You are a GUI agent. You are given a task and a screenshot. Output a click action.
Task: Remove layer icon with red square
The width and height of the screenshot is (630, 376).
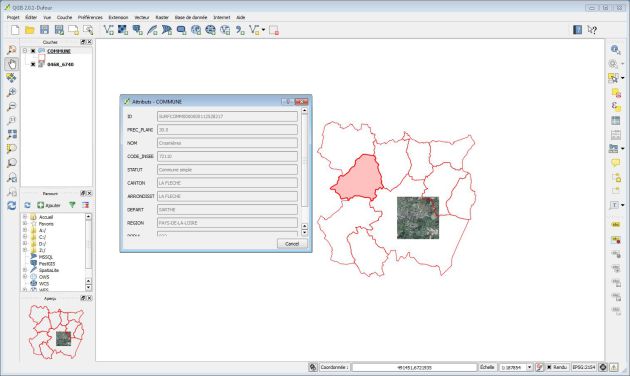pos(274,30)
